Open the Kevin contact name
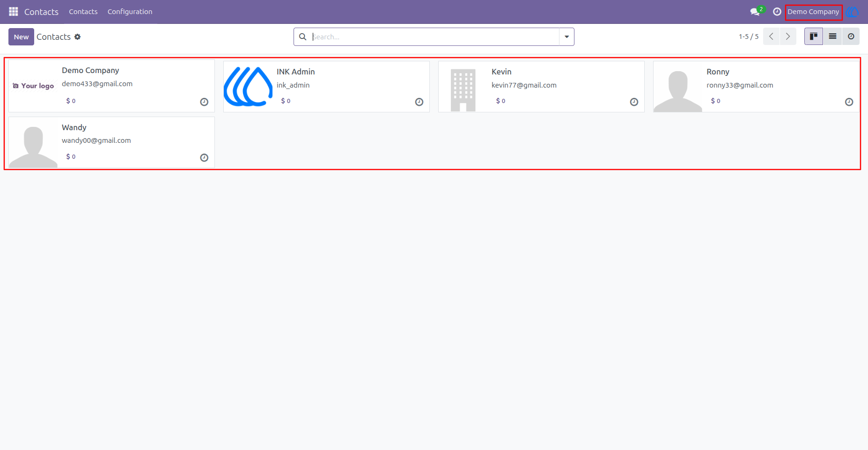Viewport: 868px width, 450px height. click(x=501, y=72)
